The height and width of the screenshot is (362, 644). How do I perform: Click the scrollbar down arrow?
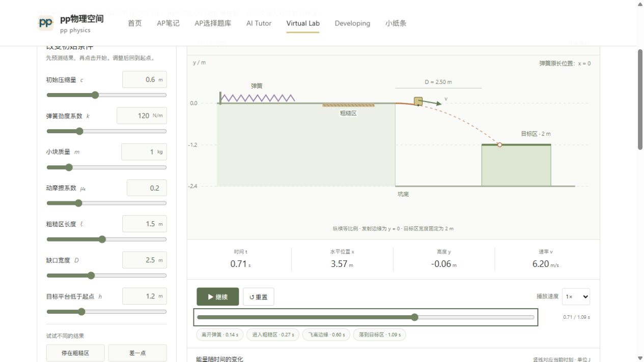[x=640, y=358]
